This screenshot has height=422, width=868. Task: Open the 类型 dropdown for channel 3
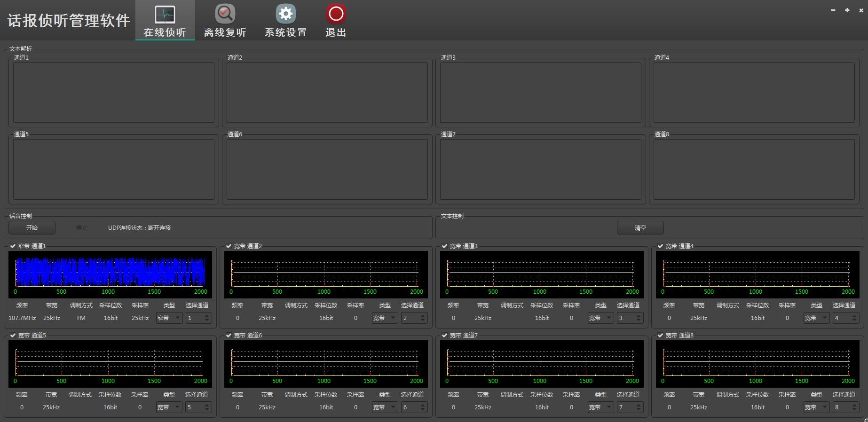coord(601,318)
